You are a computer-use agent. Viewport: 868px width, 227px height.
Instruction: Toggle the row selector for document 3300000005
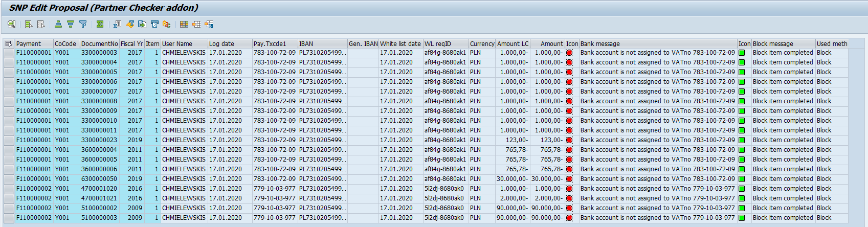click(x=9, y=72)
